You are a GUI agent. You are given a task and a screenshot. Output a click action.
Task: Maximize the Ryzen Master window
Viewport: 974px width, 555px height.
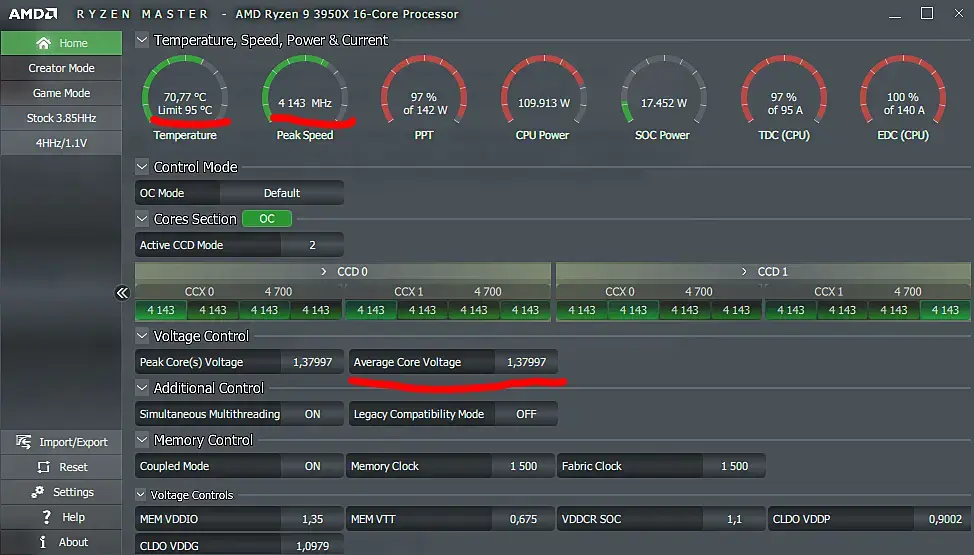[927, 13]
